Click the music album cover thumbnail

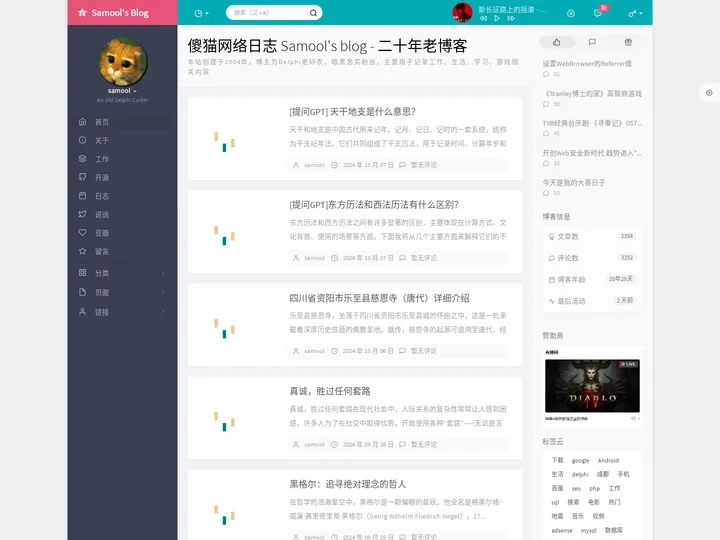[x=462, y=12]
